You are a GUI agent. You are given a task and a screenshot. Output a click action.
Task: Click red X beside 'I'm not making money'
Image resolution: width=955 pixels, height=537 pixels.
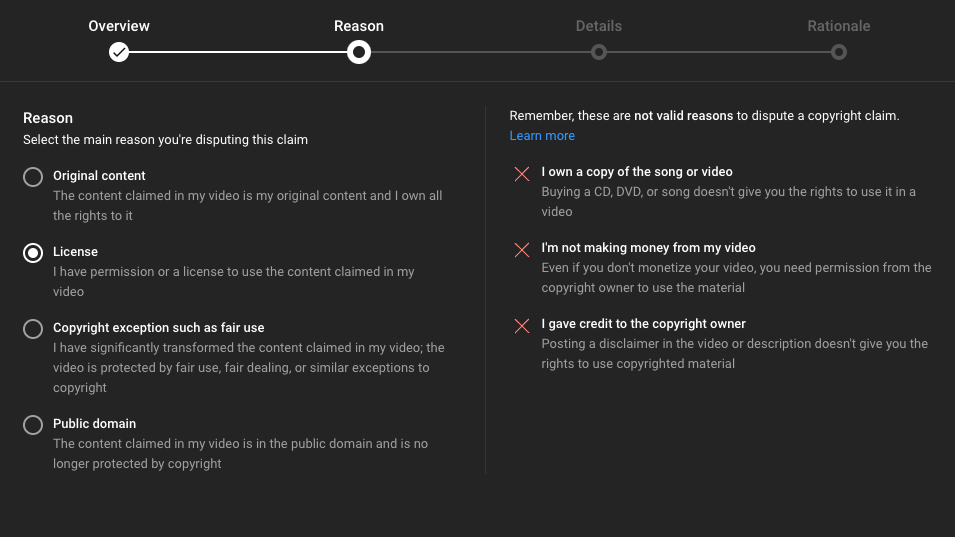[522, 250]
